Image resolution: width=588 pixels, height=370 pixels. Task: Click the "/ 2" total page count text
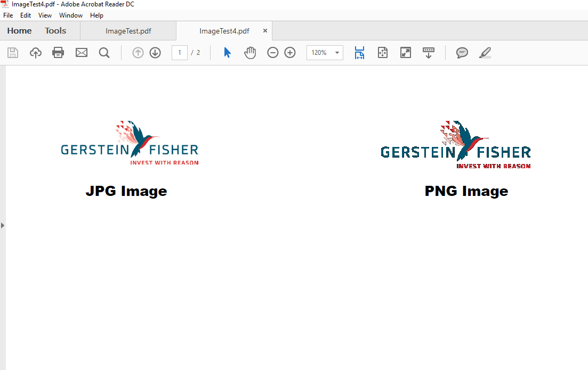(195, 53)
